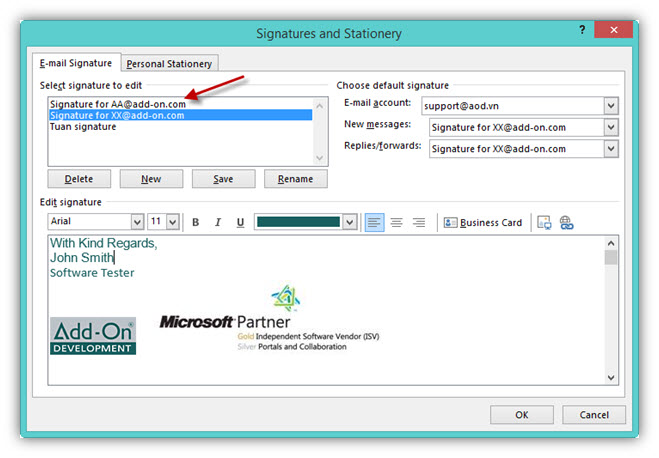
Task: Click the 'With Kind Regards,' line
Action: (x=103, y=243)
